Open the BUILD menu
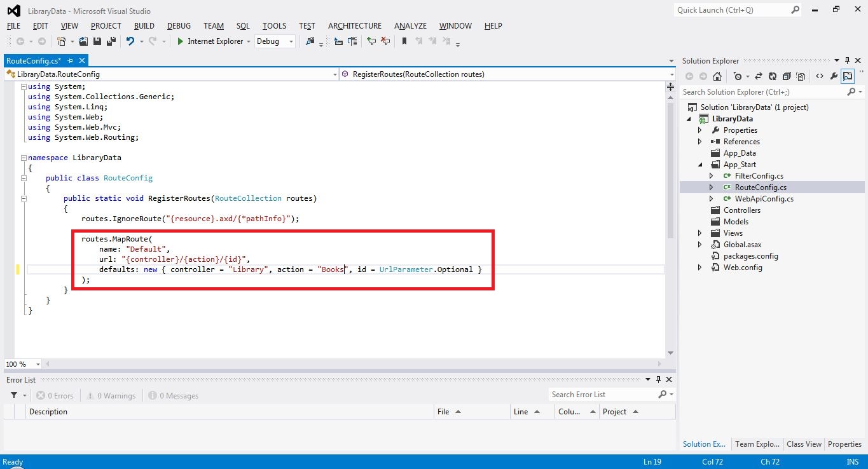Image resolution: width=868 pixels, height=469 pixels. click(x=144, y=26)
